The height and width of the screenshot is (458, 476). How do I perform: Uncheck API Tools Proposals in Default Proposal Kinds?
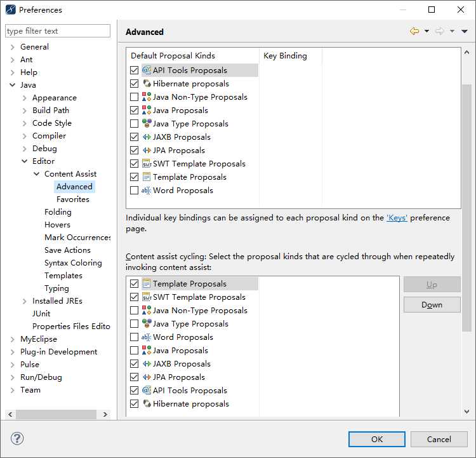click(134, 71)
